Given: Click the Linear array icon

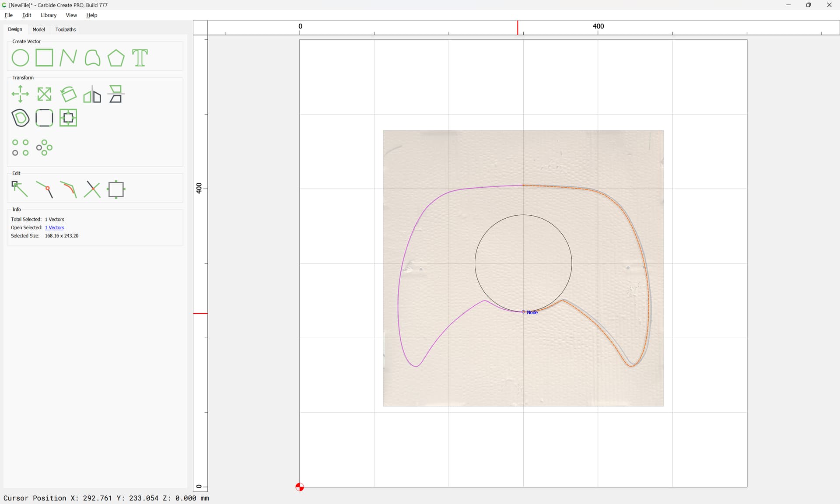Looking at the screenshot, I should [x=20, y=147].
